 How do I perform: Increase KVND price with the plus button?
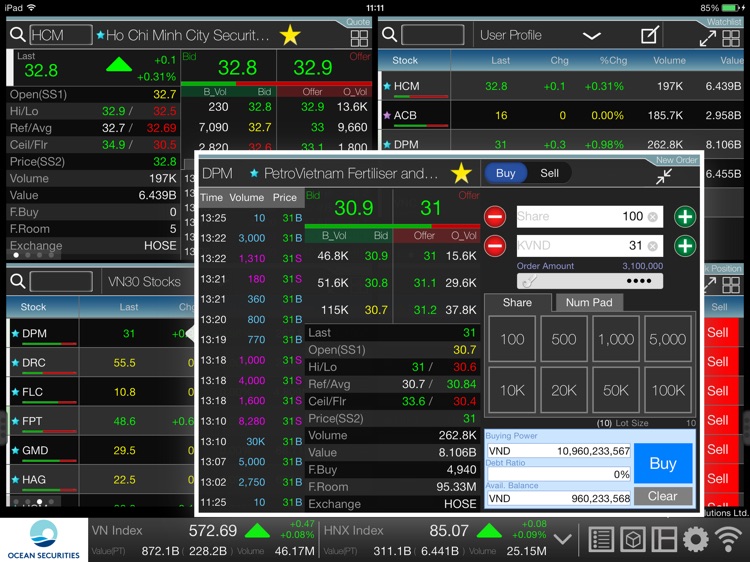click(x=685, y=246)
